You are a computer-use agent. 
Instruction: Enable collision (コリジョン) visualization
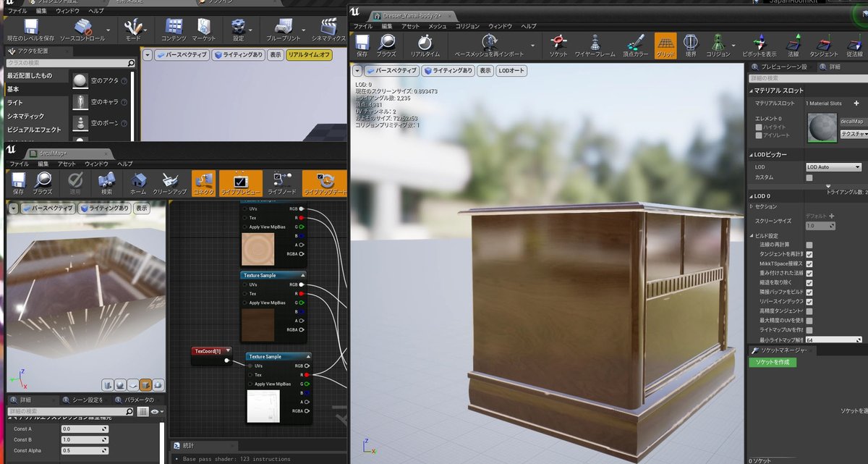pyautogui.click(x=716, y=43)
